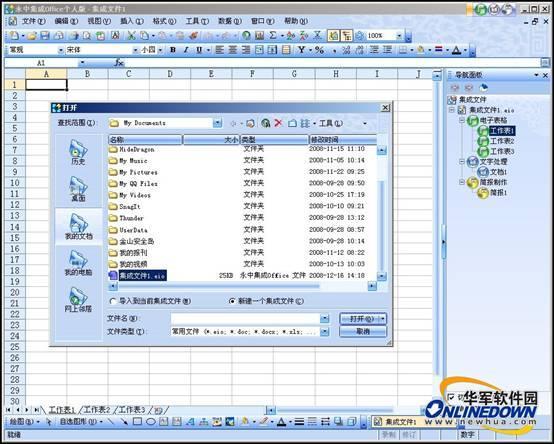
Task: Click fill color bucket in drawing toolbar
Action: pyautogui.click(x=244, y=421)
